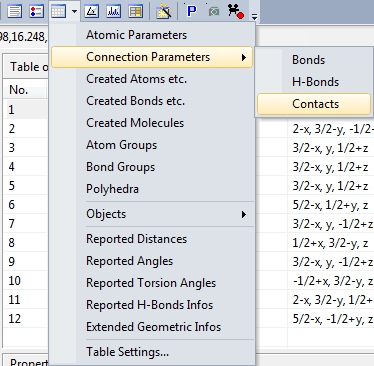This screenshot has height=366, width=374.
Task: Show the powder pattern diagram icon
Action: click(114, 11)
